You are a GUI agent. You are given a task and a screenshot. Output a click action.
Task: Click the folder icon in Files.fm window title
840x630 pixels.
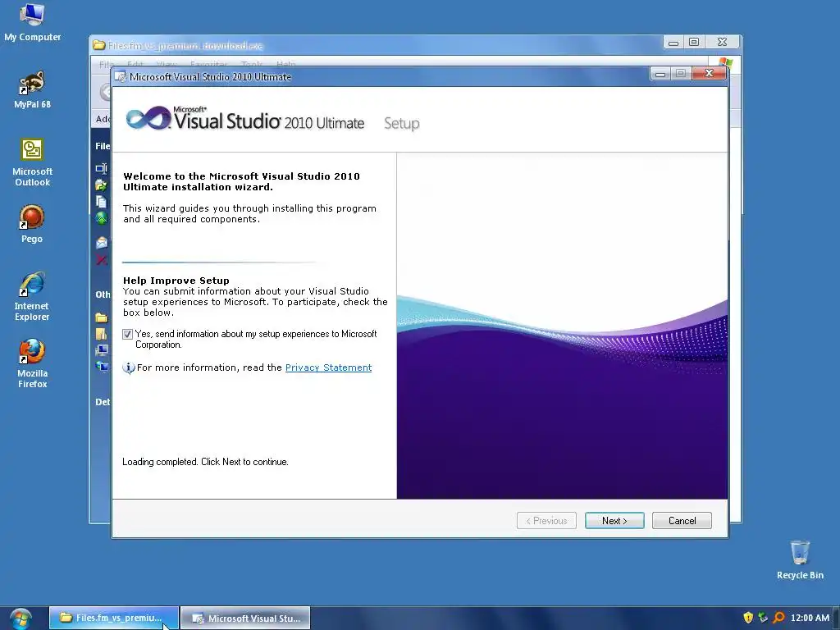click(98, 45)
